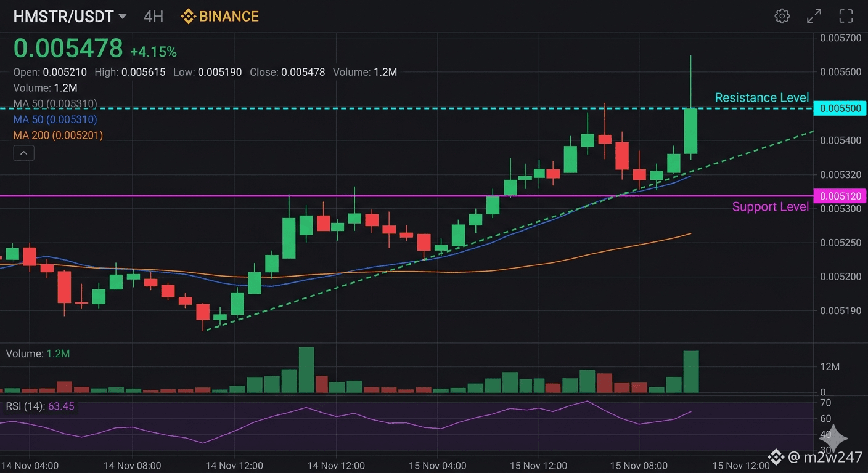Select the gray MA 50 legend entry
Screen dimensions: 868x473
point(55,103)
